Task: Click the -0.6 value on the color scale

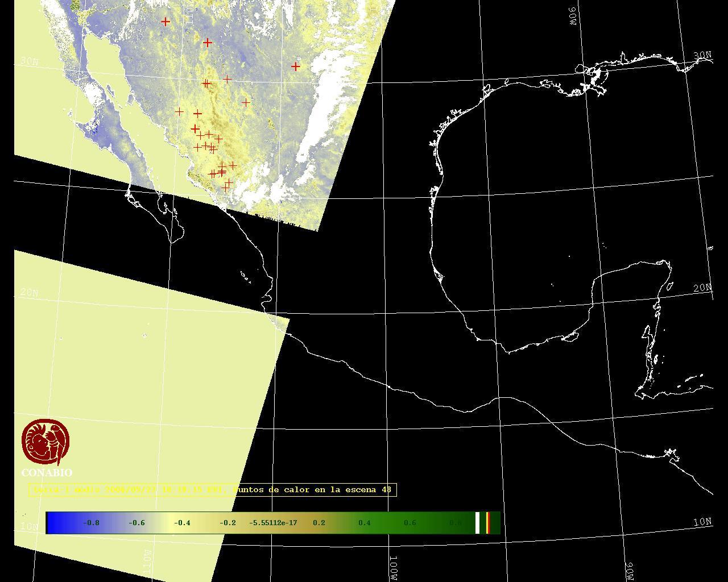Action: pyautogui.click(x=136, y=523)
